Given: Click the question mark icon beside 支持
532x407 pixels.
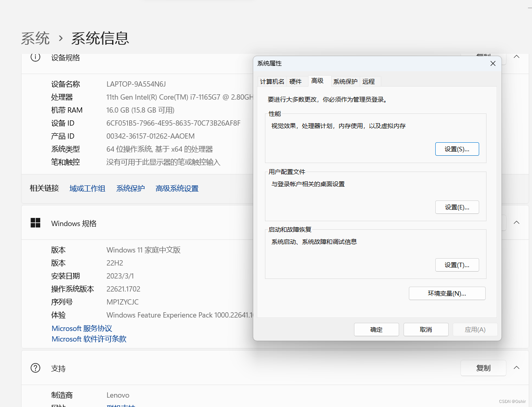Looking at the screenshot, I should [x=35, y=368].
